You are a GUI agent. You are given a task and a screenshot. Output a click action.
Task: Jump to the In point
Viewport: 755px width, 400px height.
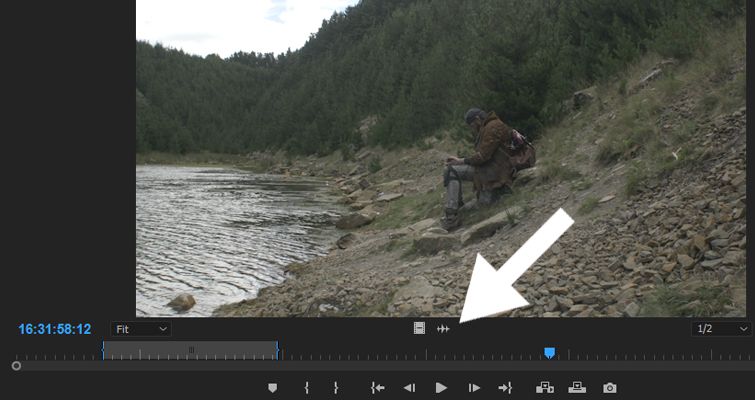click(377, 388)
